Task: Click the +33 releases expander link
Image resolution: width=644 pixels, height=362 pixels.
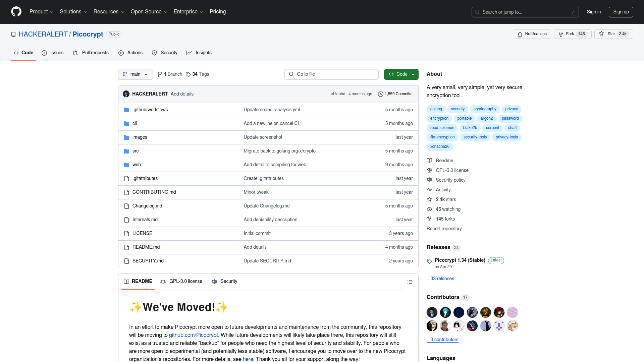Action: (x=440, y=278)
